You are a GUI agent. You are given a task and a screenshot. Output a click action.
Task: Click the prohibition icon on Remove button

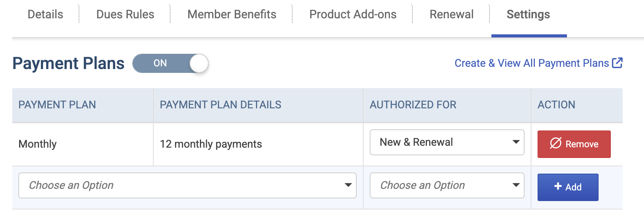555,143
